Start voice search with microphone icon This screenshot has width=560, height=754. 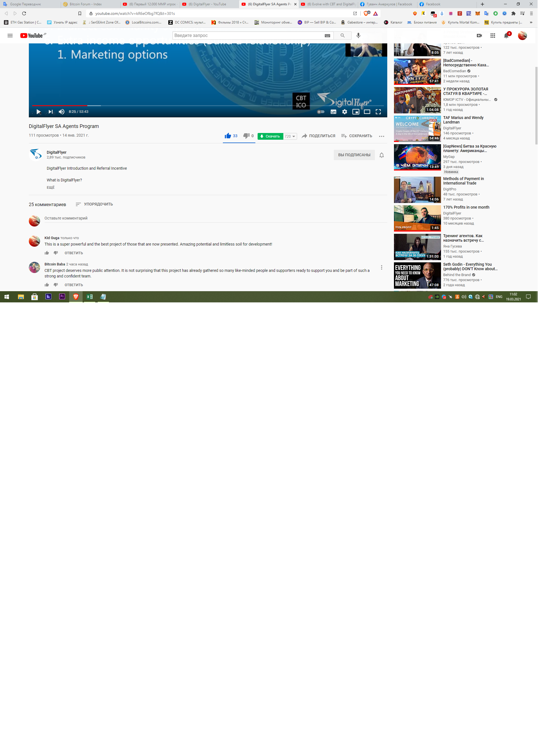coord(358,36)
